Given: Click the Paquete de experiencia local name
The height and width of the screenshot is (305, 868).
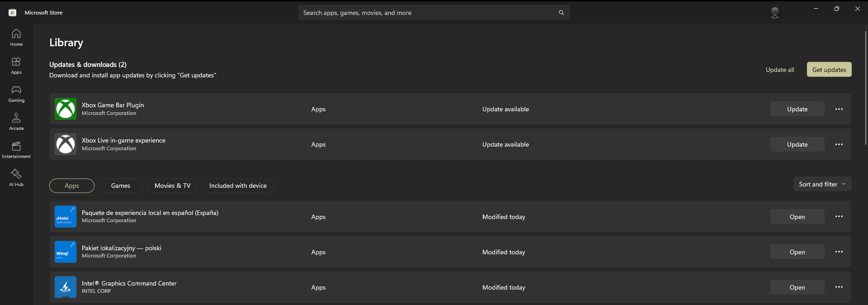Looking at the screenshot, I should coord(150,213).
